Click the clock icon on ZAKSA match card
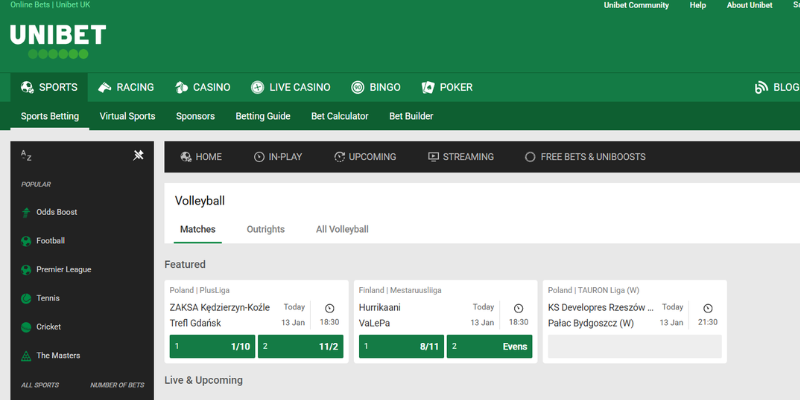This screenshot has height=400, width=800. pos(330,308)
